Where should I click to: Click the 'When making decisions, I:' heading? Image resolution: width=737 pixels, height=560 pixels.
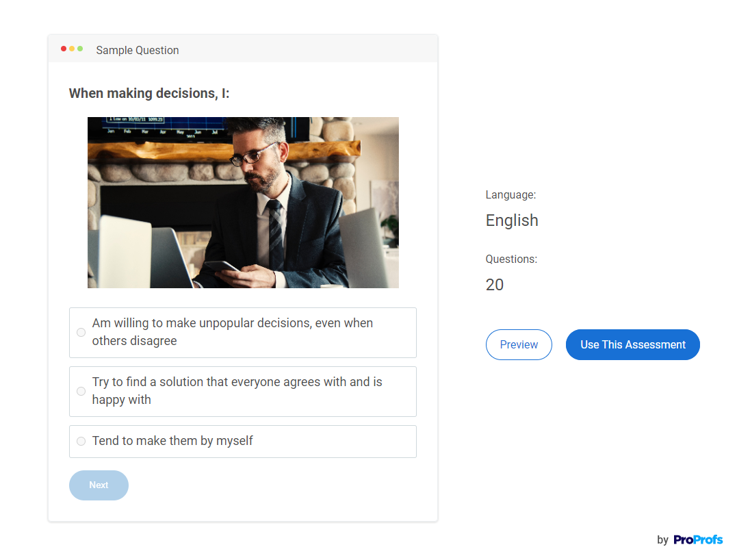(x=149, y=93)
